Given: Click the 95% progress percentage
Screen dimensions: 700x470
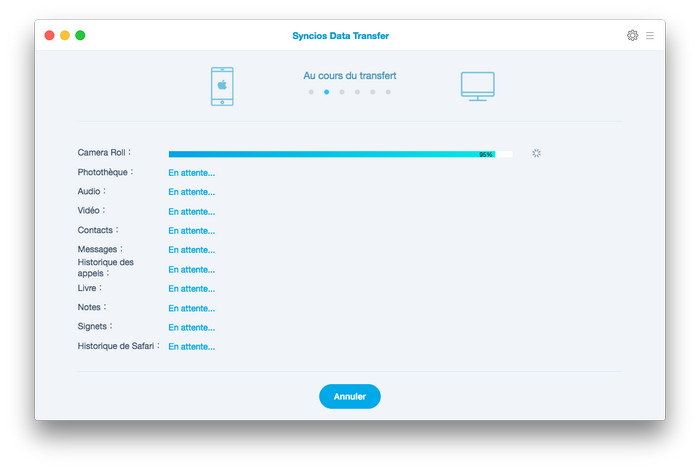Looking at the screenshot, I should pyautogui.click(x=485, y=154).
